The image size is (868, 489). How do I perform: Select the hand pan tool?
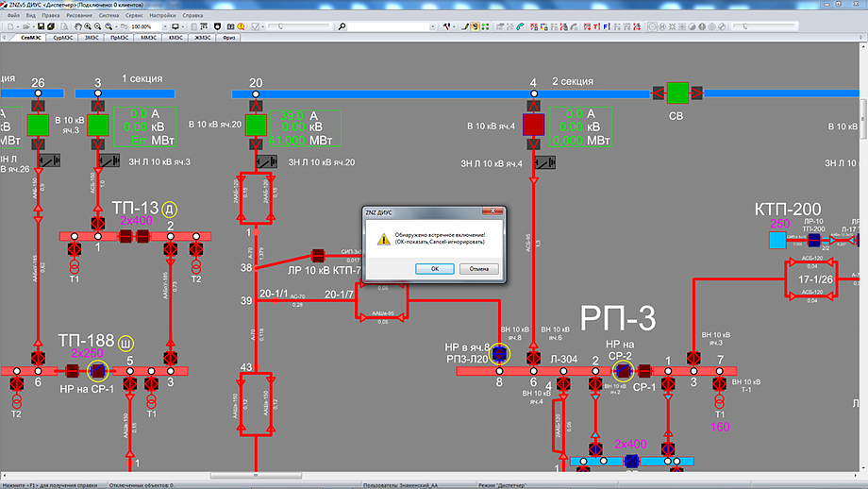click(x=77, y=26)
